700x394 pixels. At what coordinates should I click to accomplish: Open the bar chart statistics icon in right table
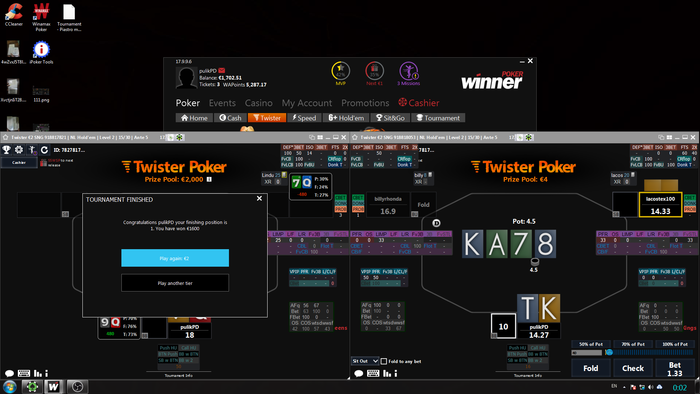coord(387,373)
